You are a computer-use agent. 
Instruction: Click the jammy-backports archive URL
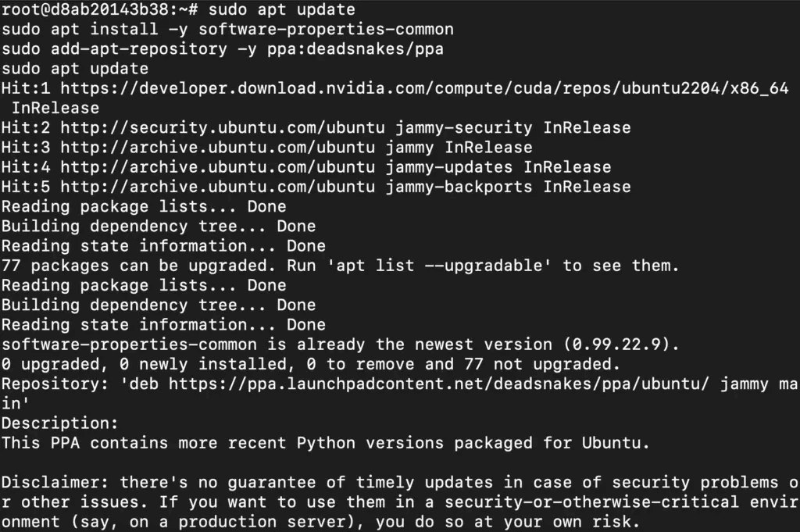217,187
